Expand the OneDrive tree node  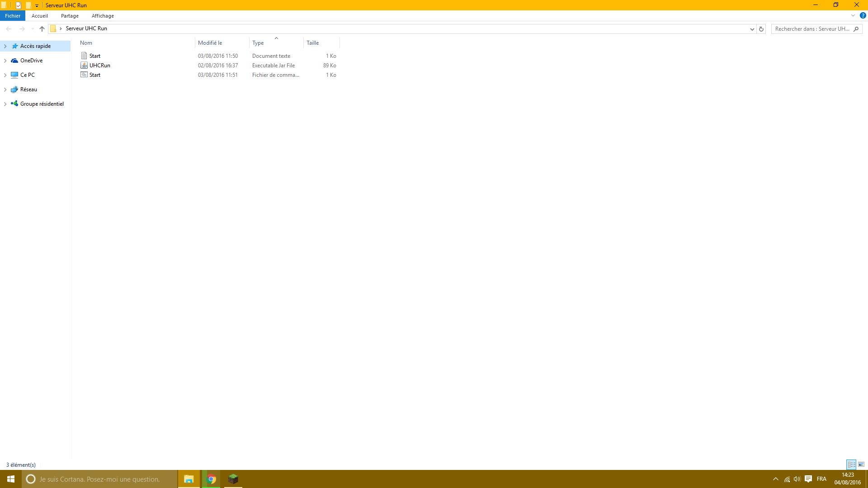[5, 61]
